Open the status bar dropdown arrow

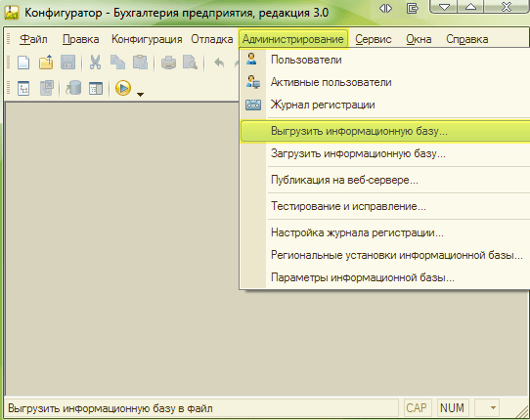pyautogui.click(x=493, y=408)
